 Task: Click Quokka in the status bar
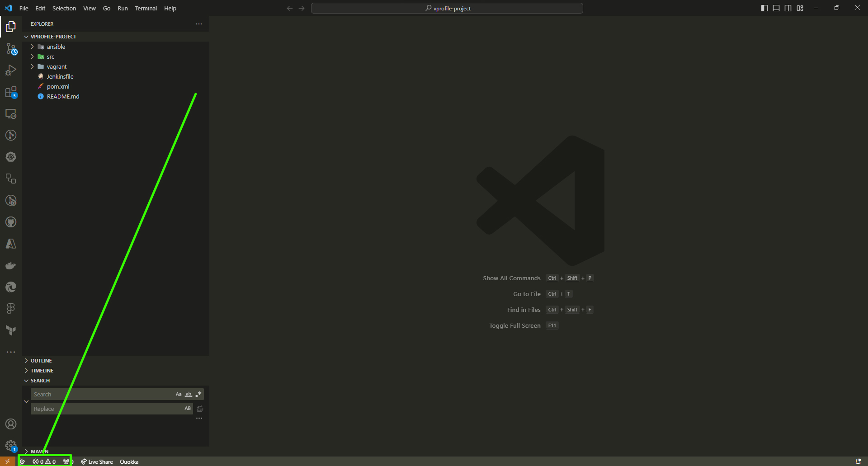pyautogui.click(x=129, y=461)
